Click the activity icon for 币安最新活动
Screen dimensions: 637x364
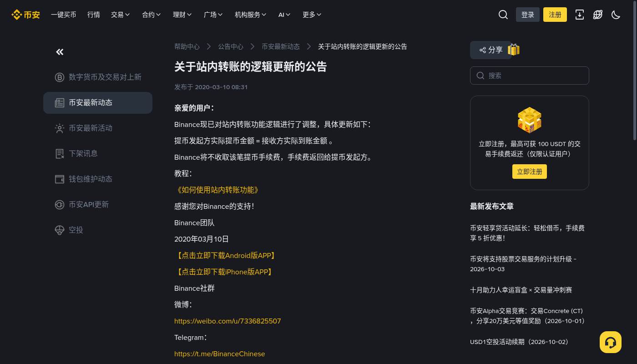coord(60,128)
